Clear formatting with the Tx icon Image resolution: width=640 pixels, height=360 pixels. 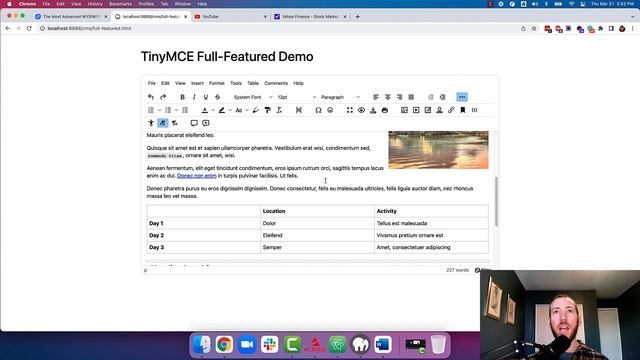click(279, 110)
